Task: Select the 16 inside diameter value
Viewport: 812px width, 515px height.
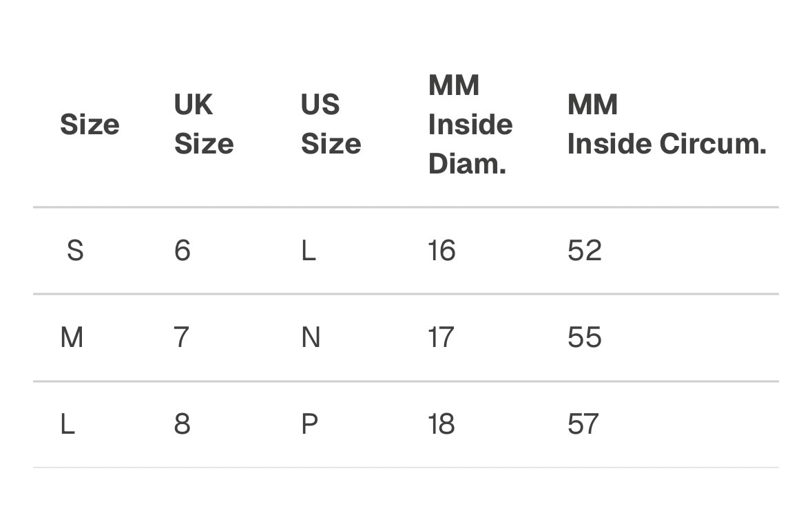Action: coord(441,251)
